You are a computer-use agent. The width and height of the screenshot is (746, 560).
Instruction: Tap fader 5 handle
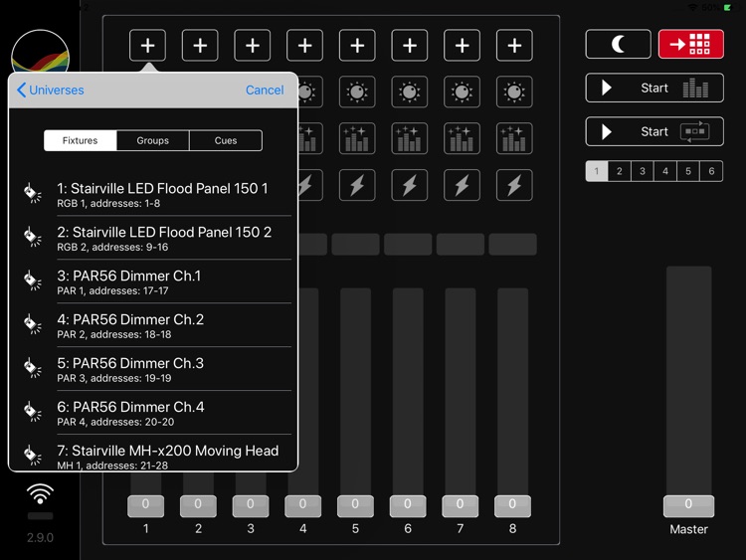[x=355, y=505]
